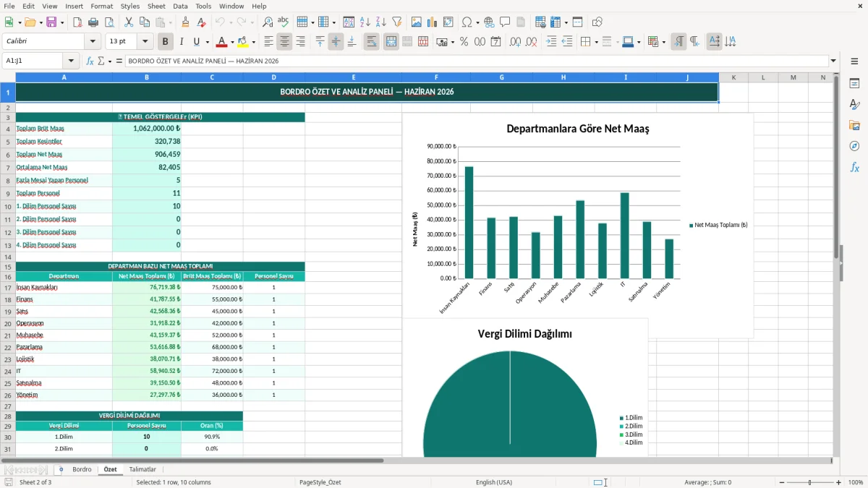Expand the Name Box dropdown

(x=71, y=61)
